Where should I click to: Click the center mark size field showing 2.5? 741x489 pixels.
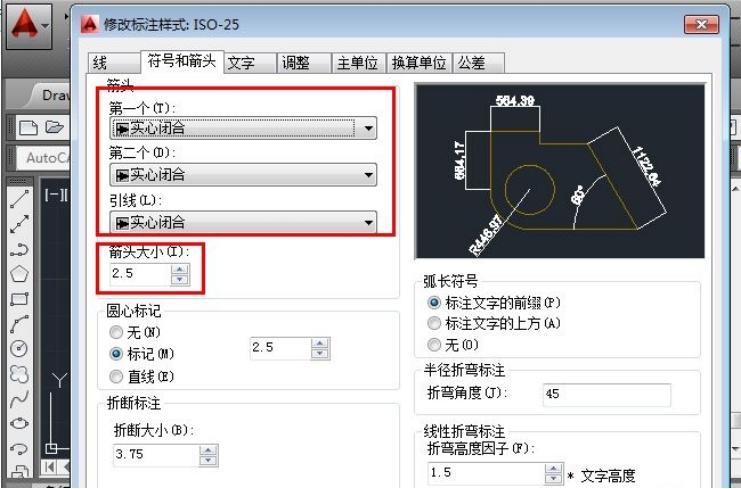pyautogui.click(x=280, y=348)
